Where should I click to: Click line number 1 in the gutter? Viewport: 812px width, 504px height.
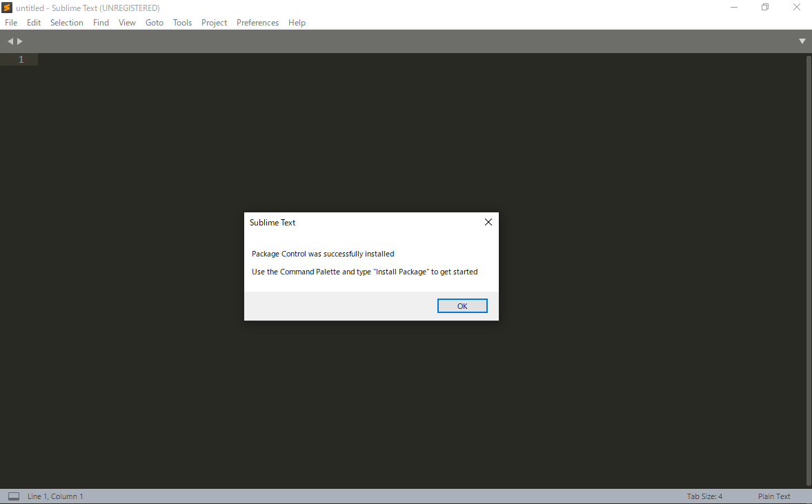click(21, 59)
